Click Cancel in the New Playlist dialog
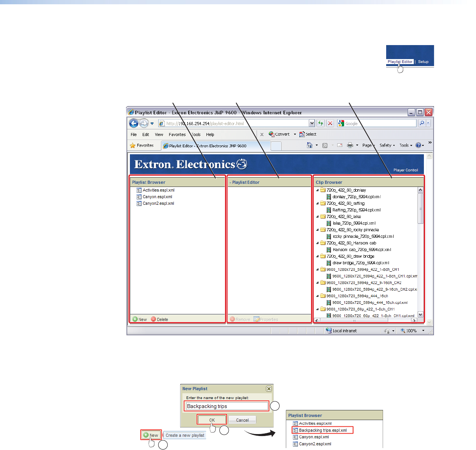Image resolution: width=476 pixels, height=450 pixels. pyautogui.click(x=242, y=420)
